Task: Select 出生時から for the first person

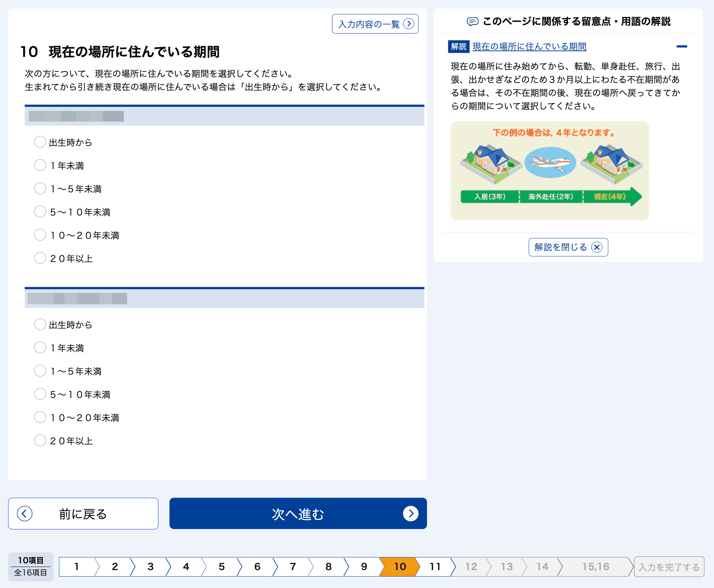Action: 40,142
